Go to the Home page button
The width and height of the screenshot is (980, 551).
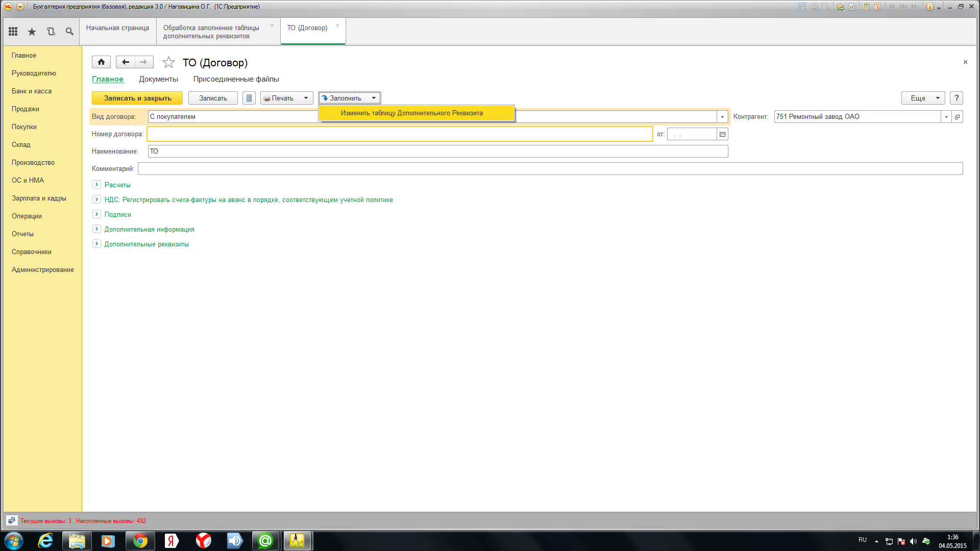point(101,62)
